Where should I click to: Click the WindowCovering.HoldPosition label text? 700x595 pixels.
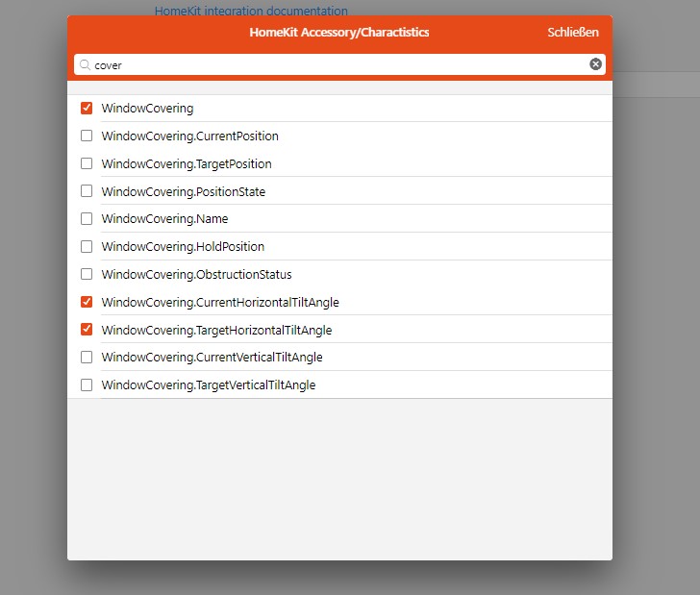pyautogui.click(x=183, y=246)
